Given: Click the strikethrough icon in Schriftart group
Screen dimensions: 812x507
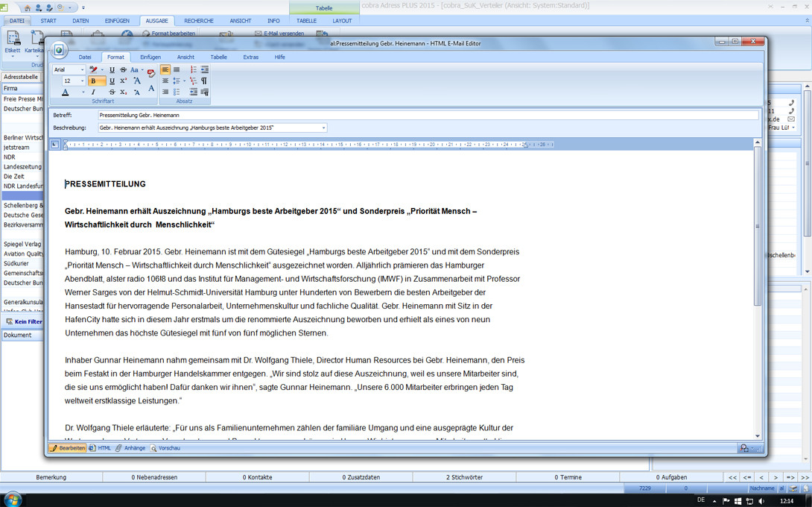Looking at the screenshot, I should click(123, 70).
